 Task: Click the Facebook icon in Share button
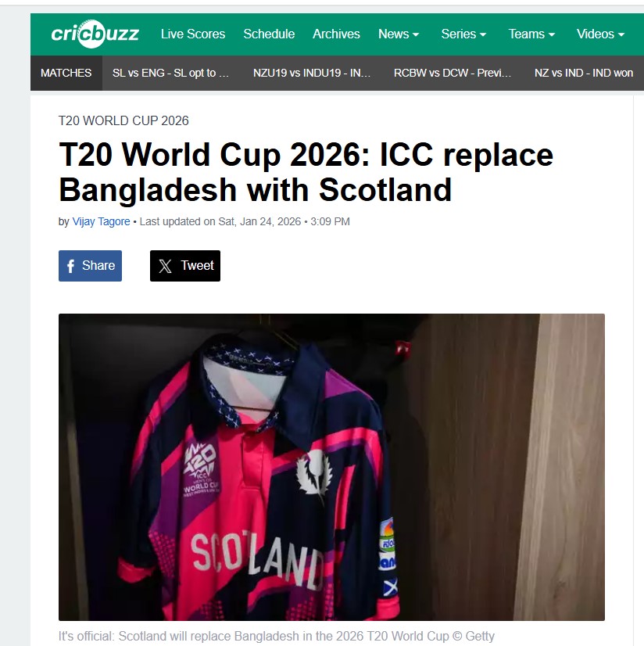71,266
